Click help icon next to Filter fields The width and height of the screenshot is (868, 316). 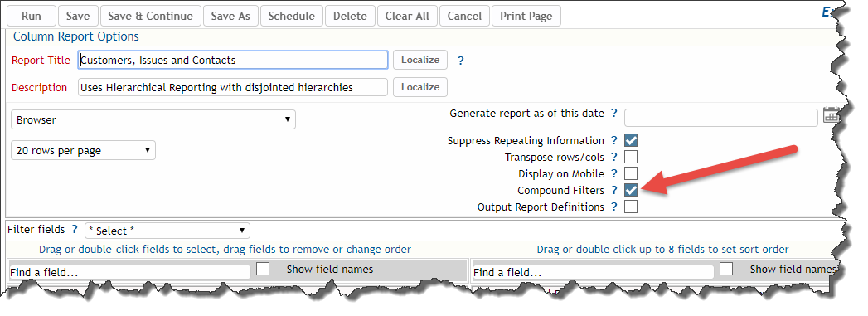75,229
